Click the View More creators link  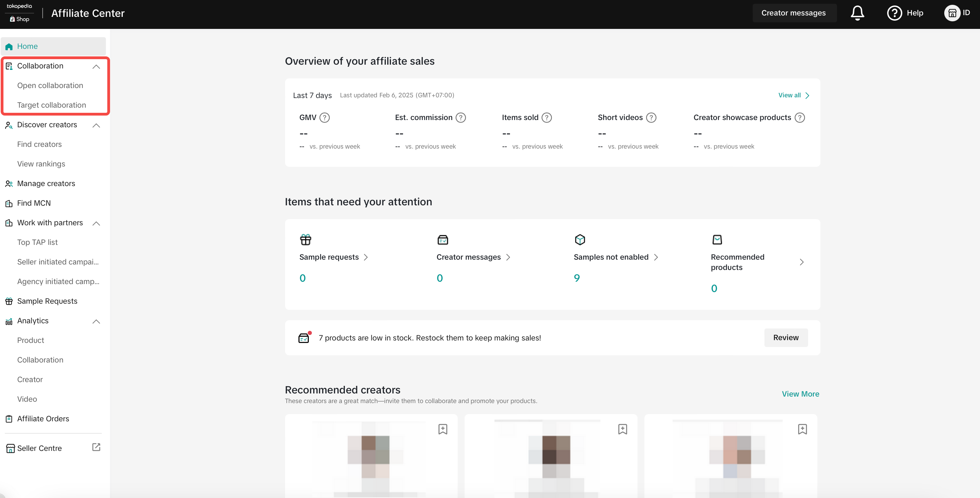click(x=800, y=394)
